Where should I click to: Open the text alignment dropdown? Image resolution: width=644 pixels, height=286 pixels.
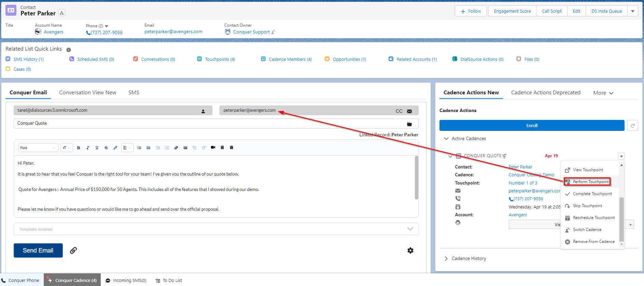coord(127,148)
